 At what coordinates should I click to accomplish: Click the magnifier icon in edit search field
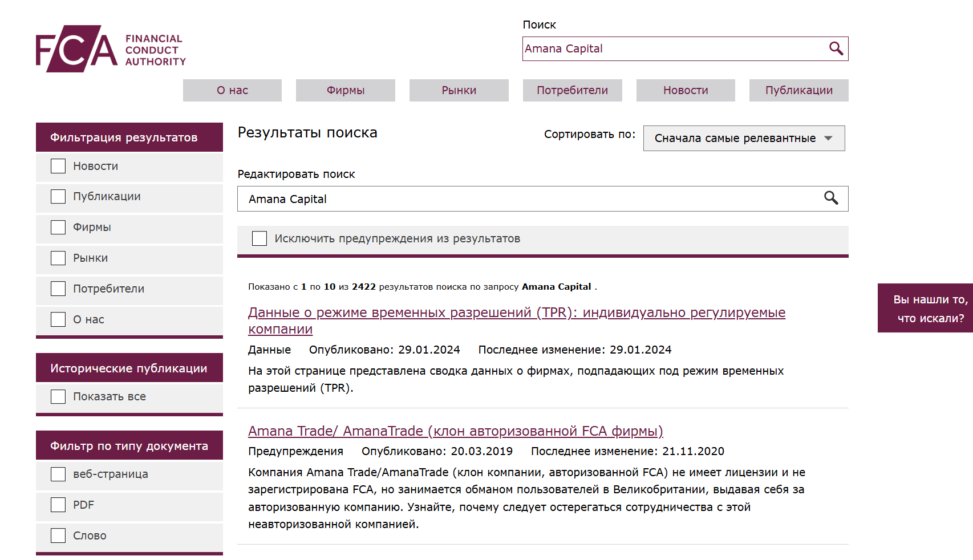831,198
